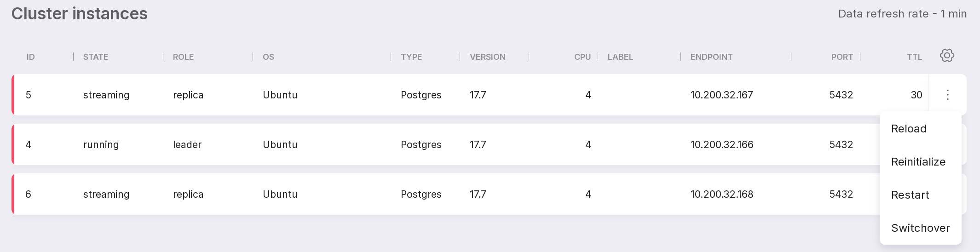Select the leader instance row with ID 4
980x252 pixels.
[x=322, y=144]
